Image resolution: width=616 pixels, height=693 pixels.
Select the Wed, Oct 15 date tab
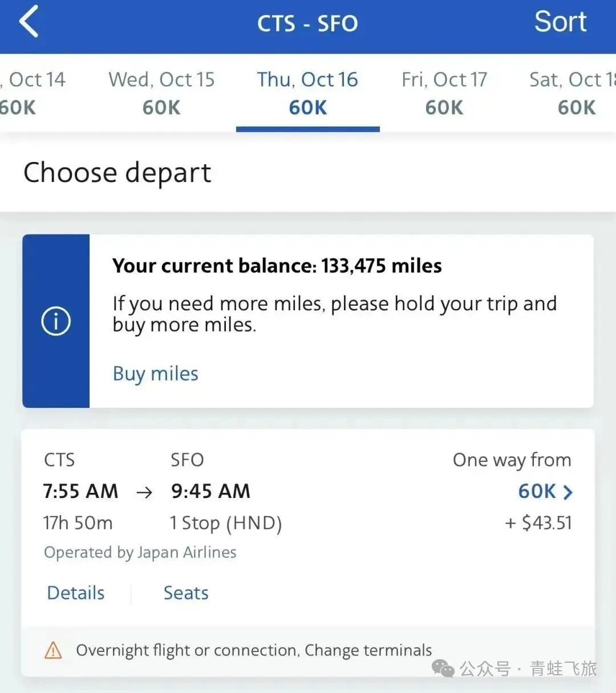click(x=161, y=92)
